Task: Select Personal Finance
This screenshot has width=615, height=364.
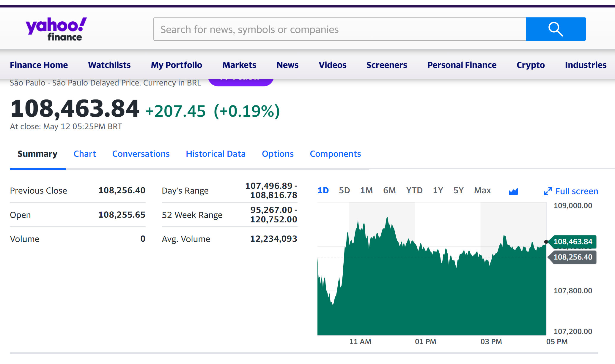Action: click(462, 65)
